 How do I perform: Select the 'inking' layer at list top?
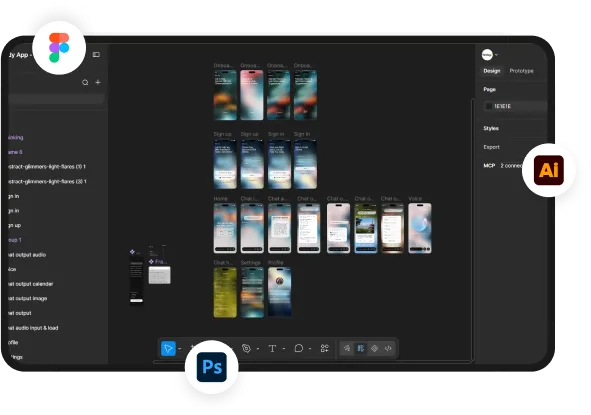click(x=15, y=137)
